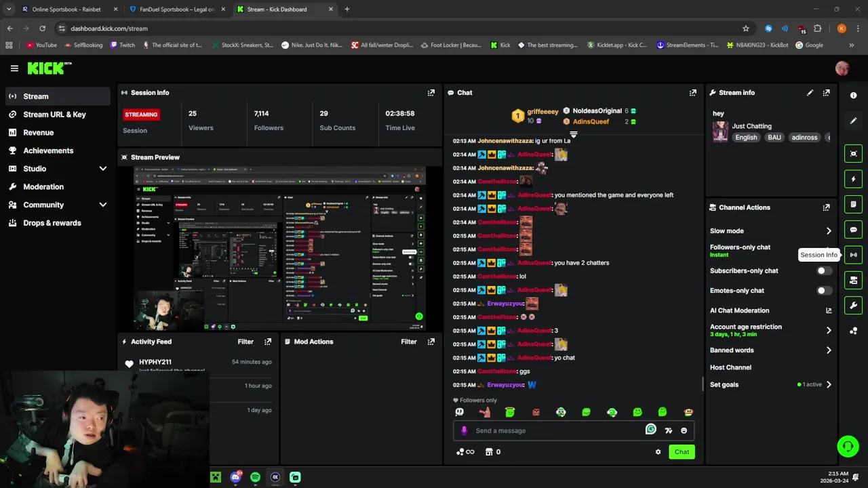Bookmark this page with the star icon
Screen dimensions: 868x488
point(746,28)
